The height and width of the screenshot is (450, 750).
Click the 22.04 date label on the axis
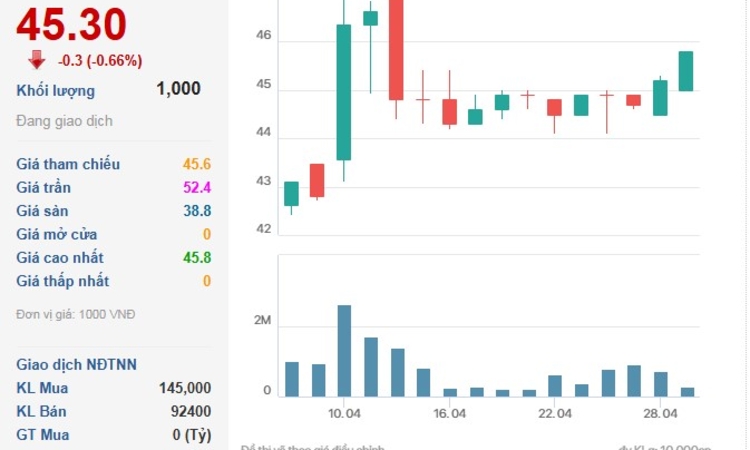point(555,412)
